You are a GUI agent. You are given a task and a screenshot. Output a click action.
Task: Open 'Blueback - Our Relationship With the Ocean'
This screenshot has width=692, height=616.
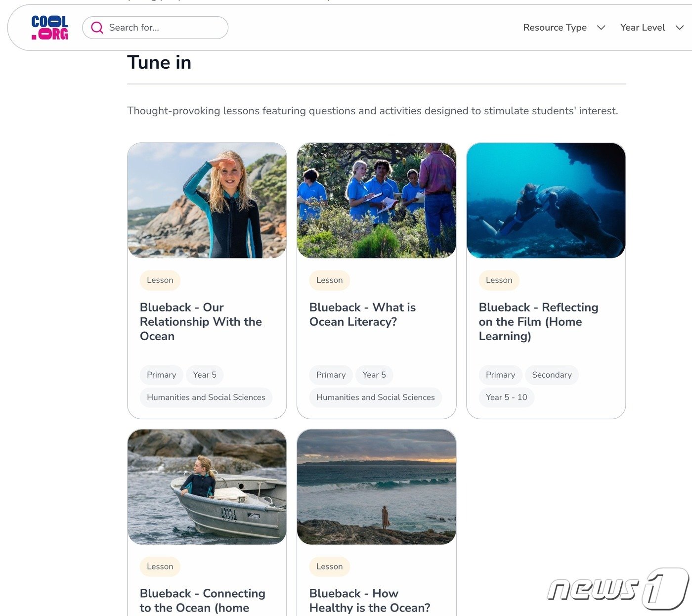(201, 322)
